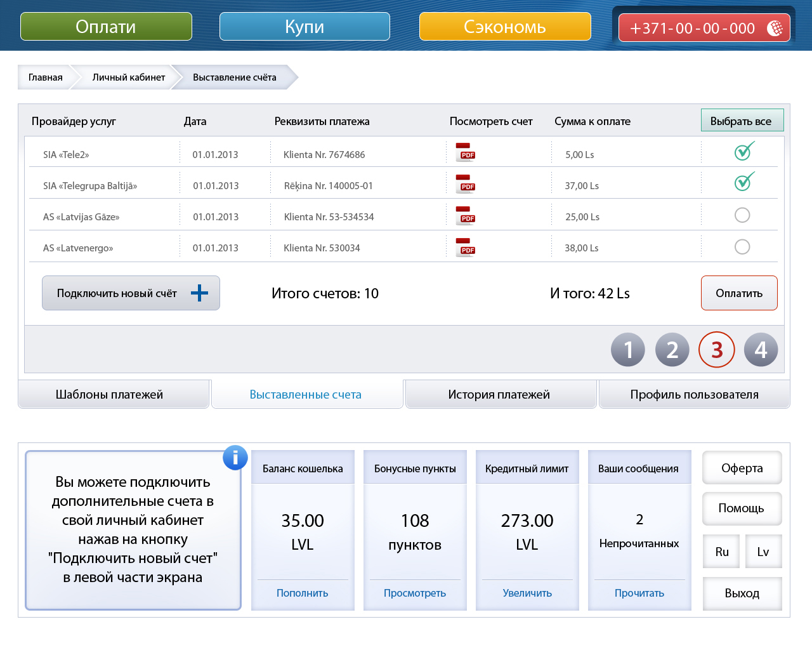Click the 25,00 Ls amount
Screen dimensions: 812x650
pyautogui.click(x=582, y=217)
